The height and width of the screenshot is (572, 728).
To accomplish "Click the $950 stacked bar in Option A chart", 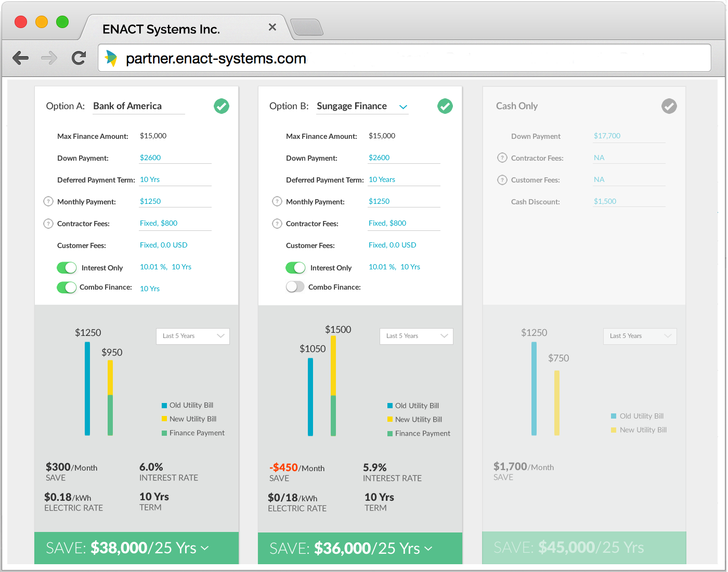I will (110, 398).
